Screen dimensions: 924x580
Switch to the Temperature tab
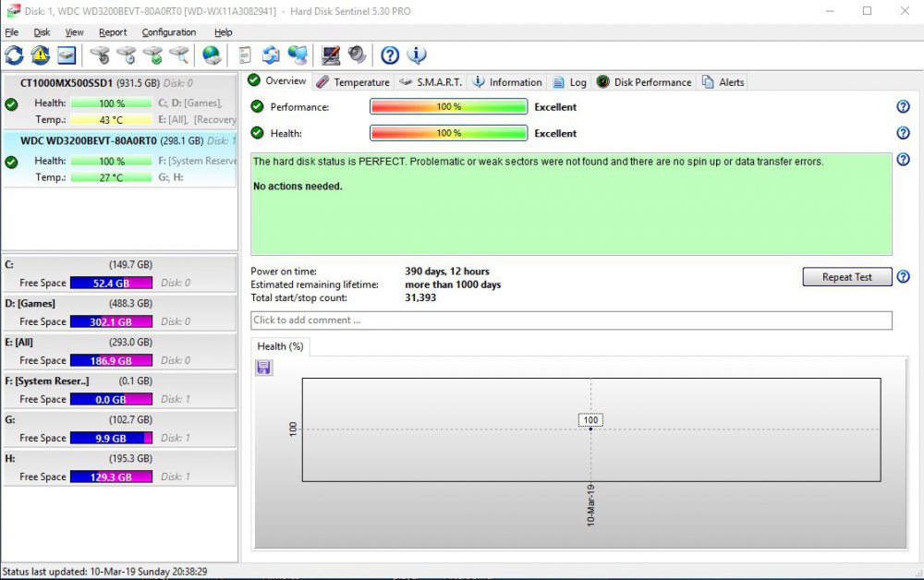pyautogui.click(x=353, y=82)
